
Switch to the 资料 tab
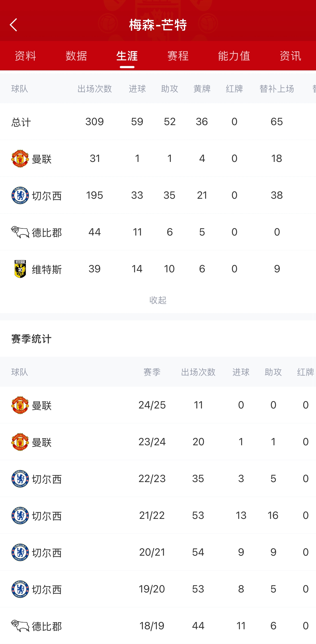(25, 56)
